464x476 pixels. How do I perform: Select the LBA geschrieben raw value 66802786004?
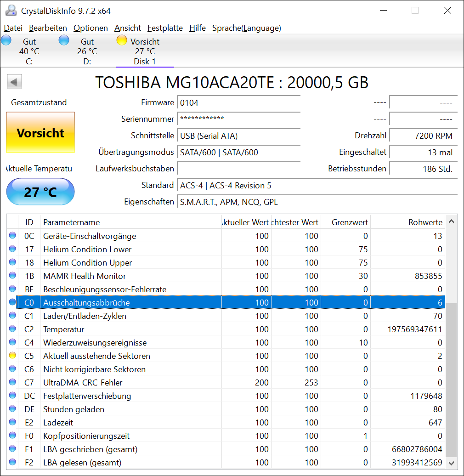pos(417,449)
